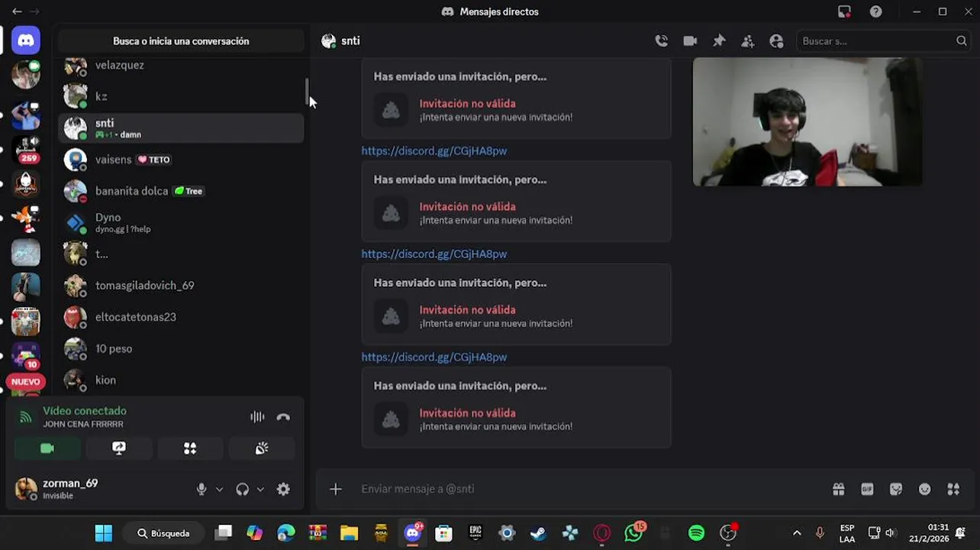Screen dimensions: 980x550
Task: Start a voice call with snti
Action: 662,41
